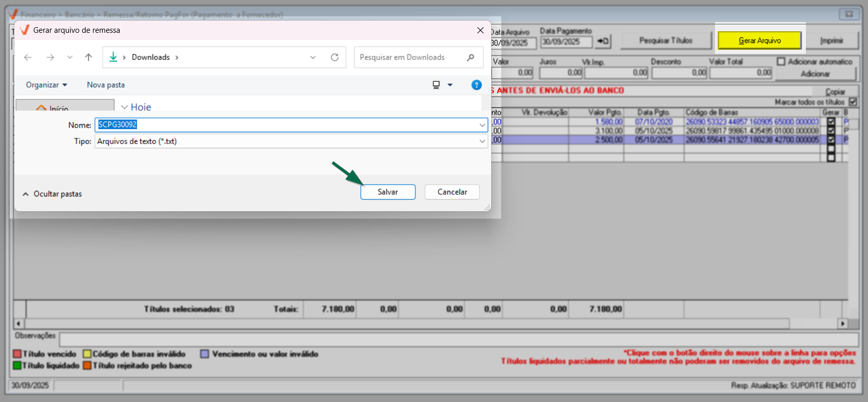Go up one folder level

88,57
